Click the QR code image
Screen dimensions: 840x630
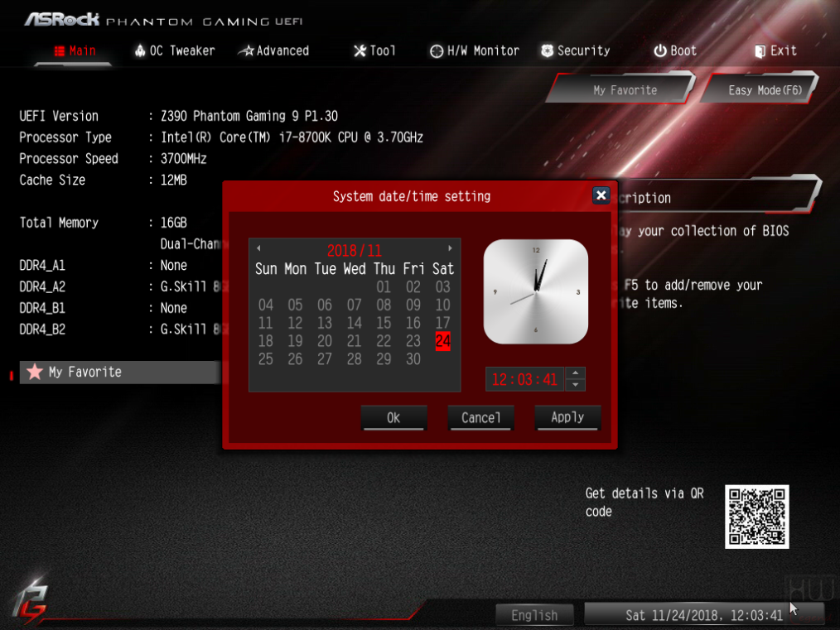coord(757,517)
